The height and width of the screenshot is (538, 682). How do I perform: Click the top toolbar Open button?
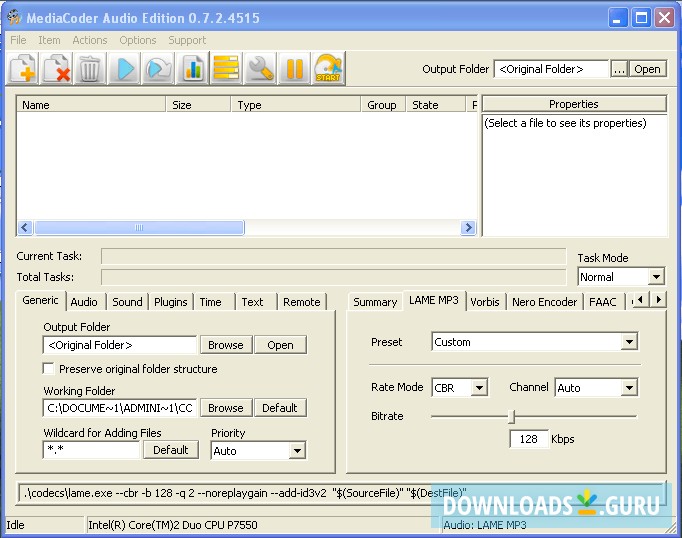pos(647,69)
